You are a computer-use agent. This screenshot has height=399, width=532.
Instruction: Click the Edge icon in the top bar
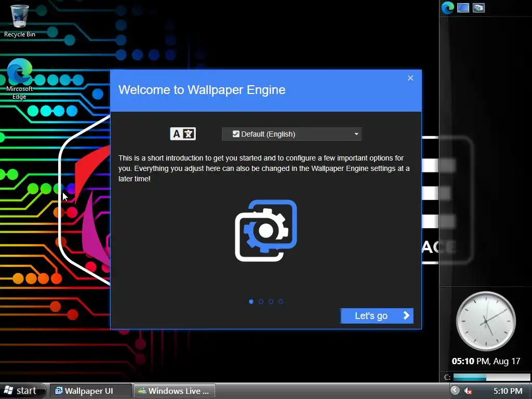[447, 7]
